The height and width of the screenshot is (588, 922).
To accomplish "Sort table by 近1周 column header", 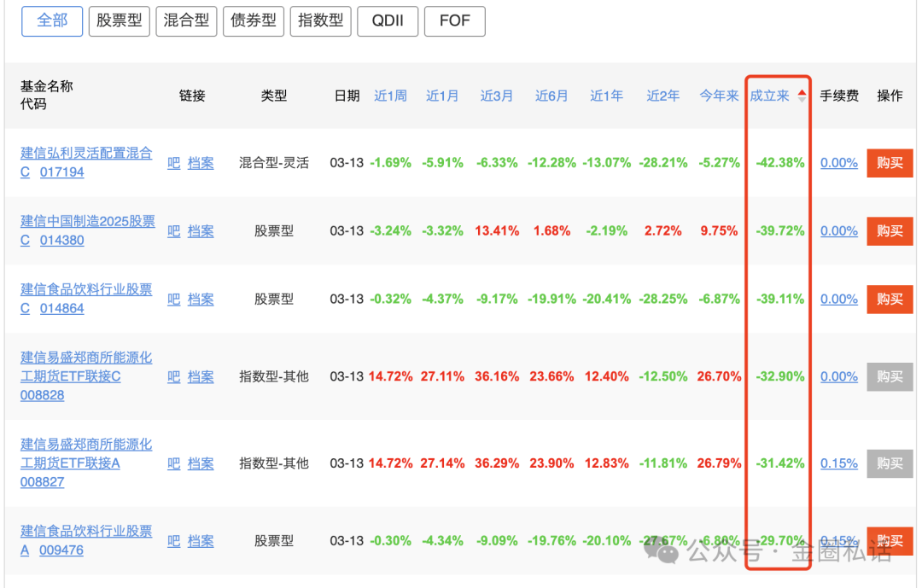I will click(x=390, y=96).
